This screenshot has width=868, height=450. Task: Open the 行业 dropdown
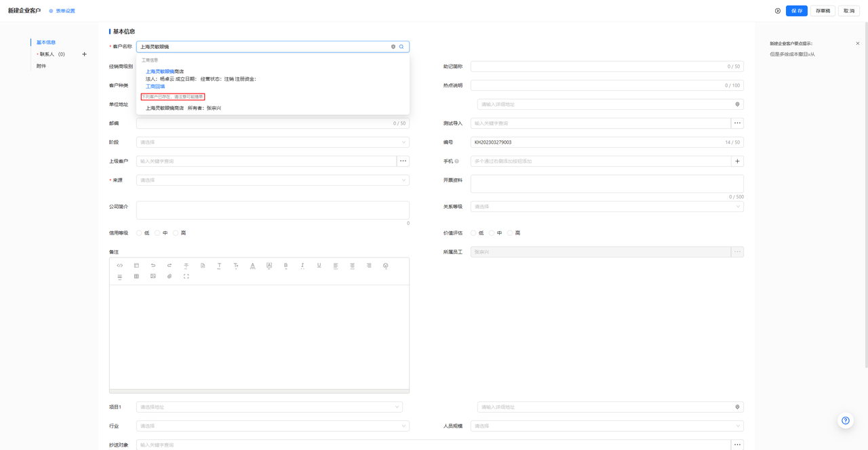pyautogui.click(x=273, y=426)
